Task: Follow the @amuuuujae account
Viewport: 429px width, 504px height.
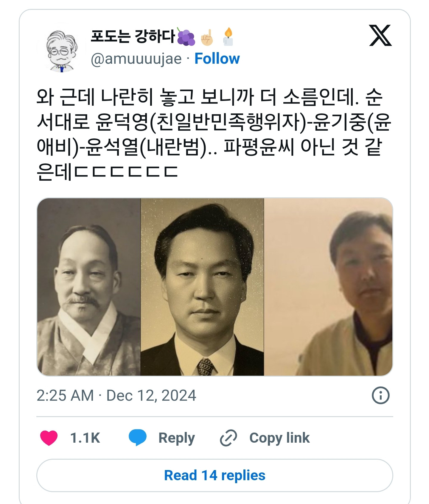Action: click(x=217, y=58)
